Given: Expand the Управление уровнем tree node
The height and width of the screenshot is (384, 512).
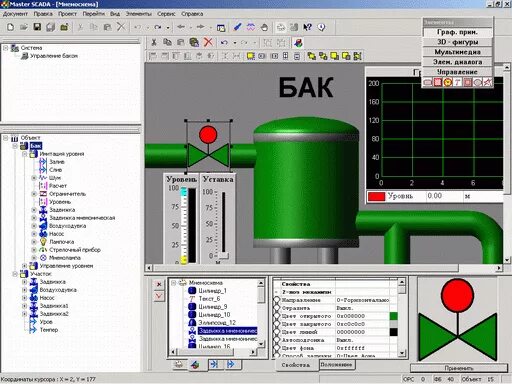Looking at the screenshot, I should tap(24, 266).
